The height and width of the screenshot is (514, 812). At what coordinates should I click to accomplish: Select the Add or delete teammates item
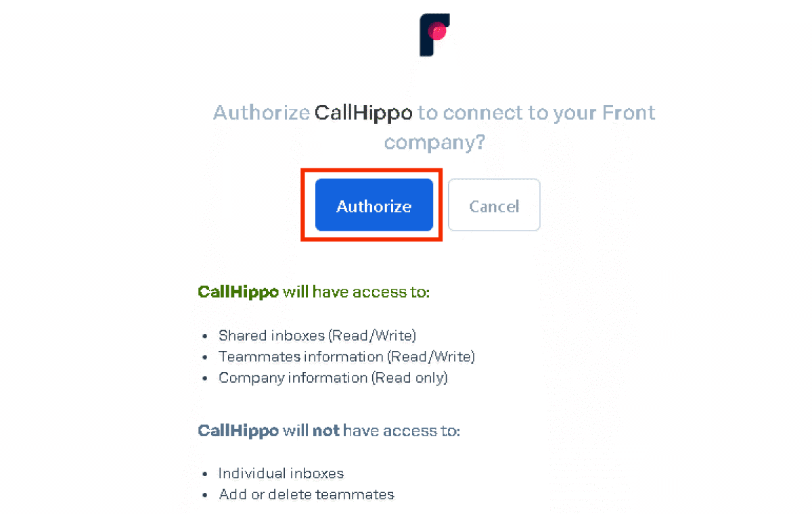(307, 494)
